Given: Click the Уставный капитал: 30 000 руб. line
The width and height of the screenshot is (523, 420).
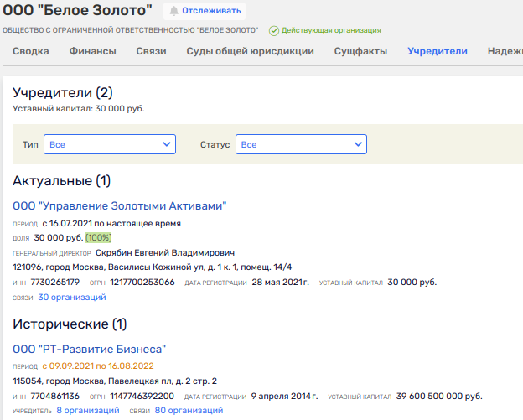Looking at the screenshot, I should click(79, 109).
